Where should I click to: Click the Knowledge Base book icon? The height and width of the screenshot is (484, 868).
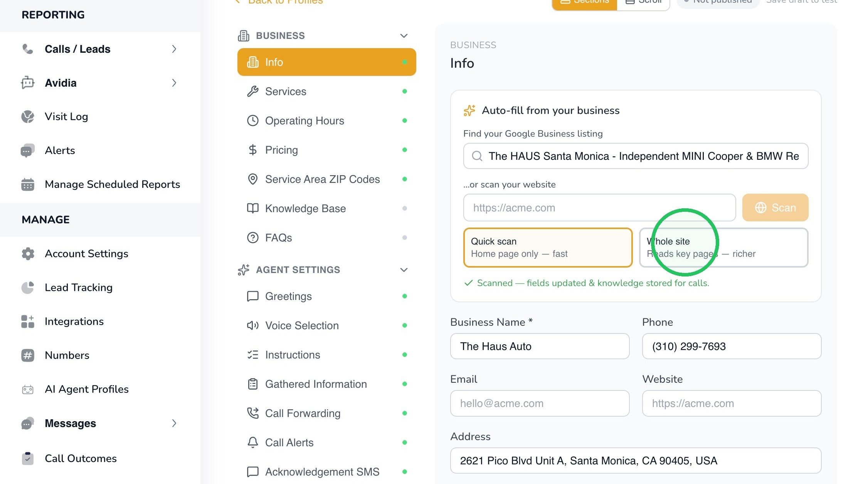click(252, 208)
